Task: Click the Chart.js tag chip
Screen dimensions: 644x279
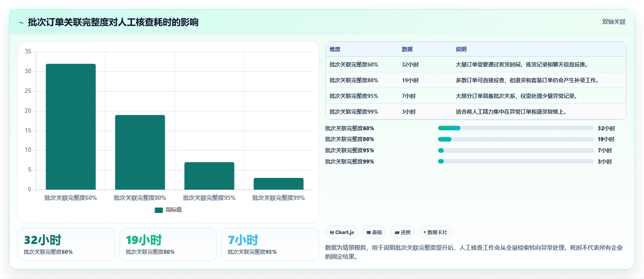Action: [x=342, y=232]
